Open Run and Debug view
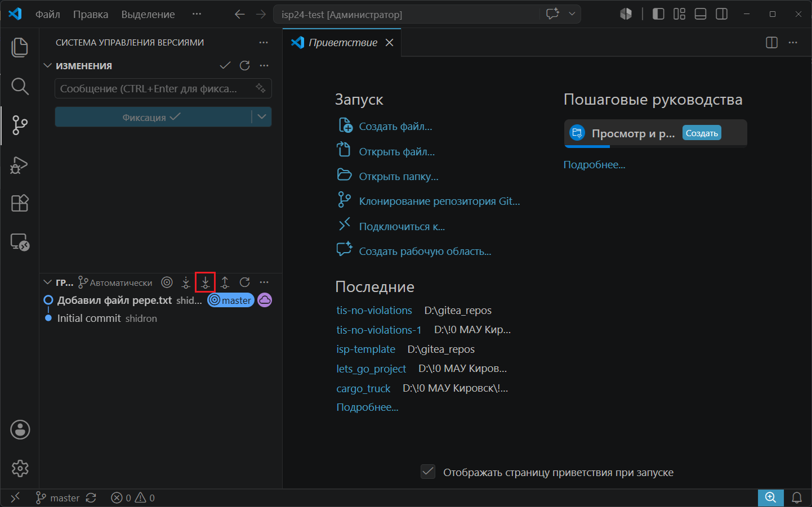The width and height of the screenshot is (812, 507). pyautogui.click(x=20, y=165)
